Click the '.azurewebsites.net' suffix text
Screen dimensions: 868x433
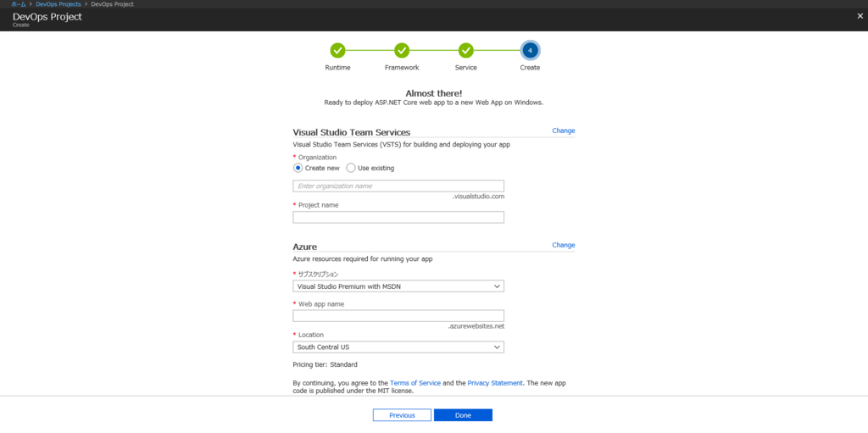click(x=476, y=326)
